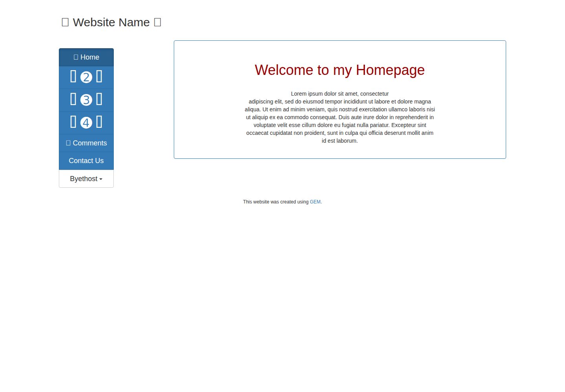The height and width of the screenshot is (392, 565).
Task: Click the icon before Home label
Action: [76, 57]
